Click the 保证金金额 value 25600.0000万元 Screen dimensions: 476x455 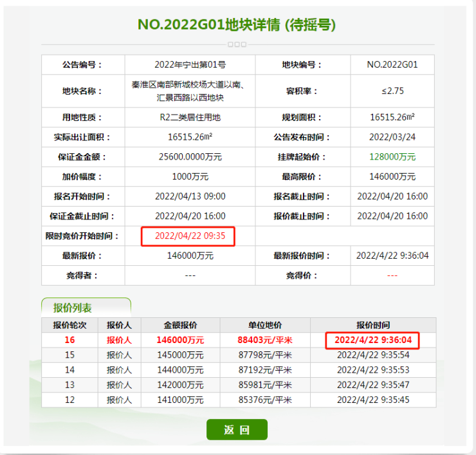[190, 157]
